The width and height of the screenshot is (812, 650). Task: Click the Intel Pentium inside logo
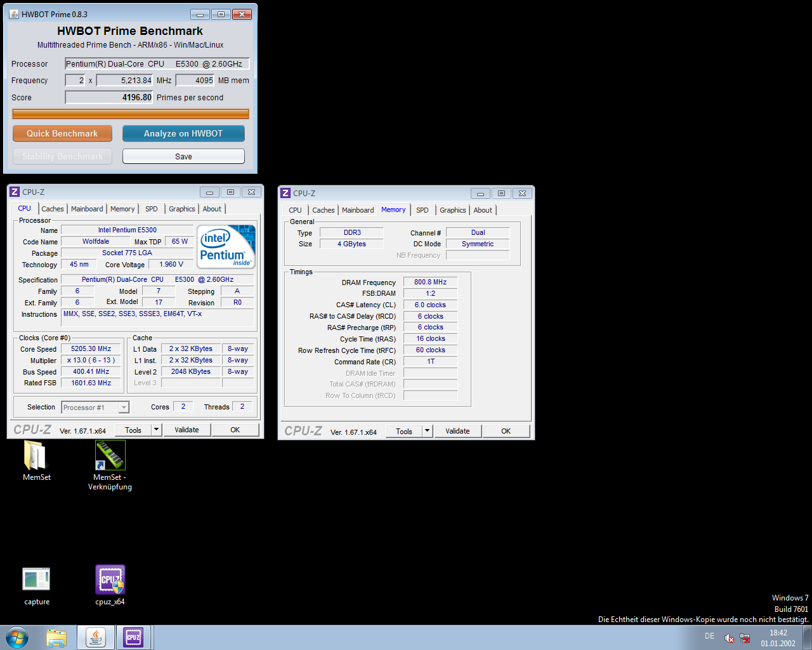pos(226,247)
